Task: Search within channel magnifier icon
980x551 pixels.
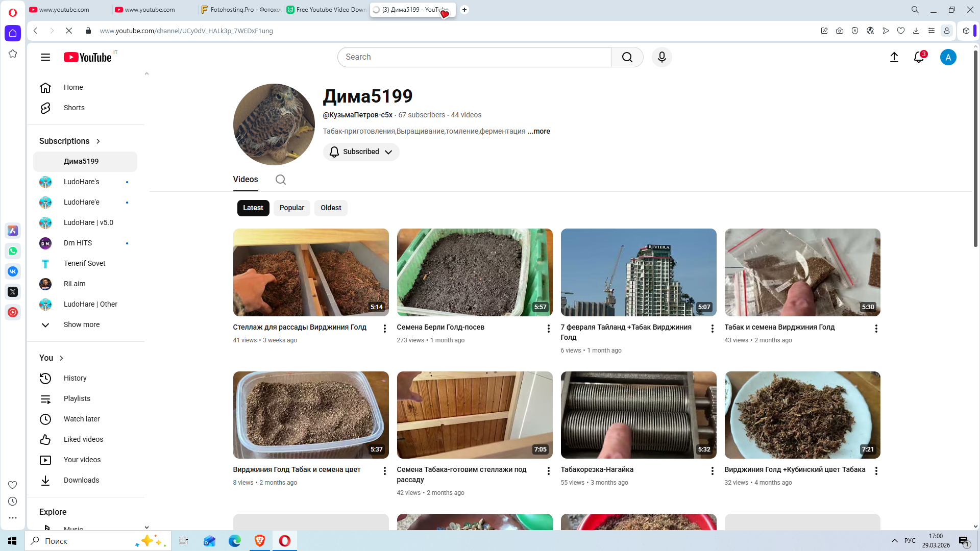Action: [x=280, y=180]
